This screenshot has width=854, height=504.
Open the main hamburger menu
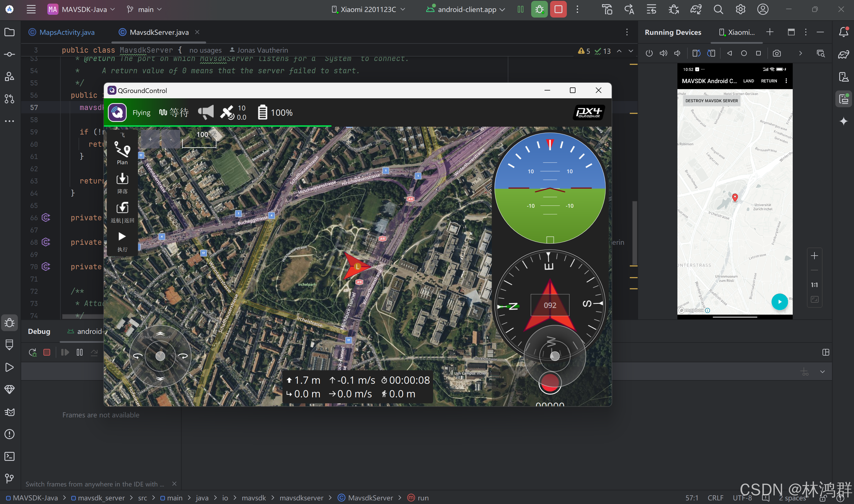[31, 9]
